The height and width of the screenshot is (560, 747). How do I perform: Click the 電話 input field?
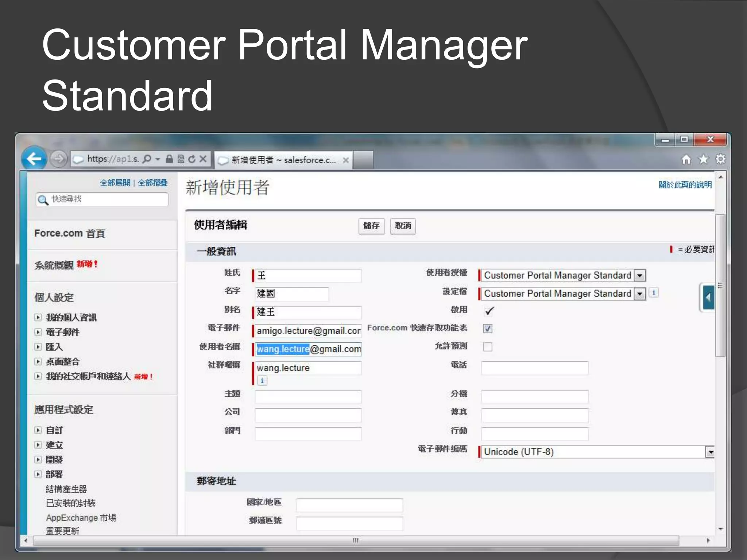click(x=535, y=368)
